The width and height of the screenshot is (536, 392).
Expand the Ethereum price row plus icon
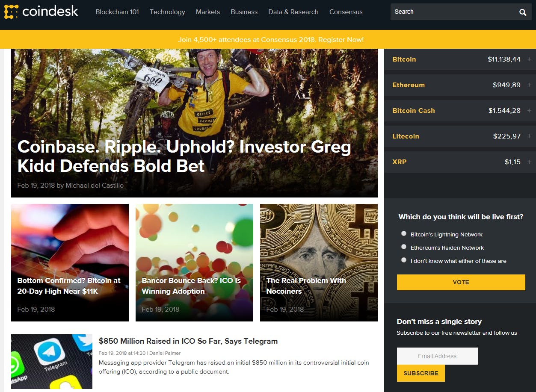click(529, 85)
